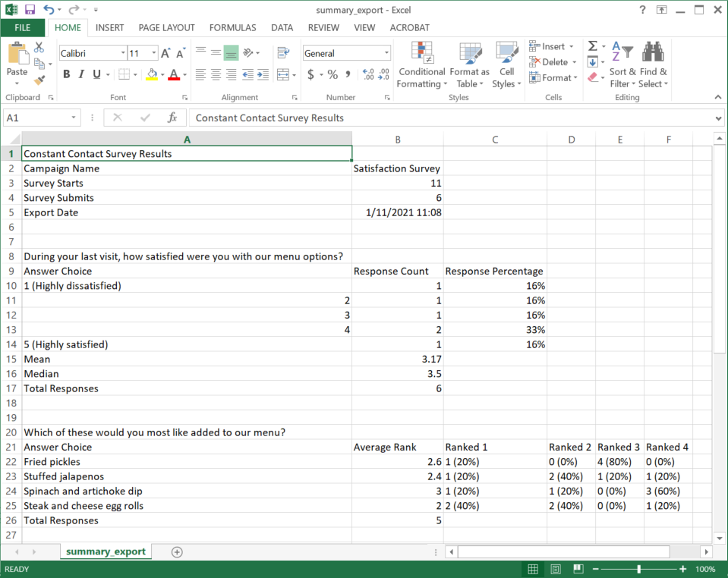Undo the last action

pos(49,9)
